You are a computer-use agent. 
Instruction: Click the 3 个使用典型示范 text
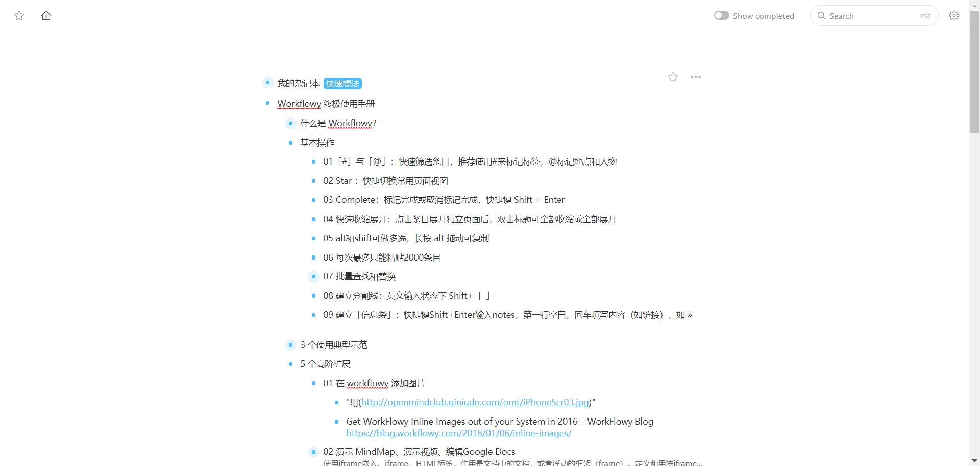pos(334,345)
